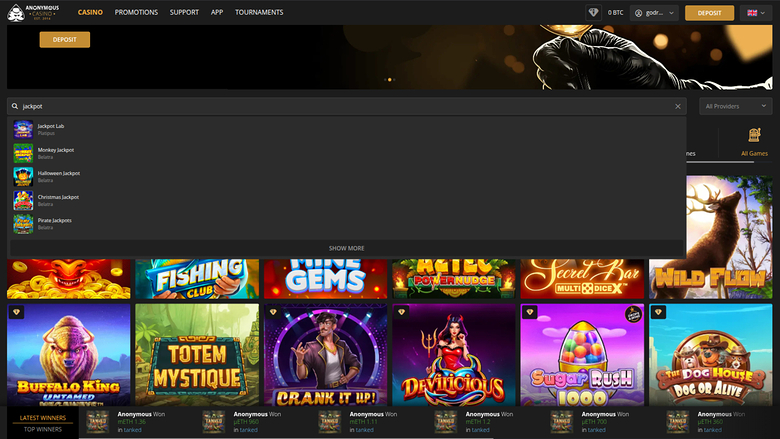The height and width of the screenshot is (439, 780).
Task: Click the 0 BTC balance
Action: [x=615, y=13]
